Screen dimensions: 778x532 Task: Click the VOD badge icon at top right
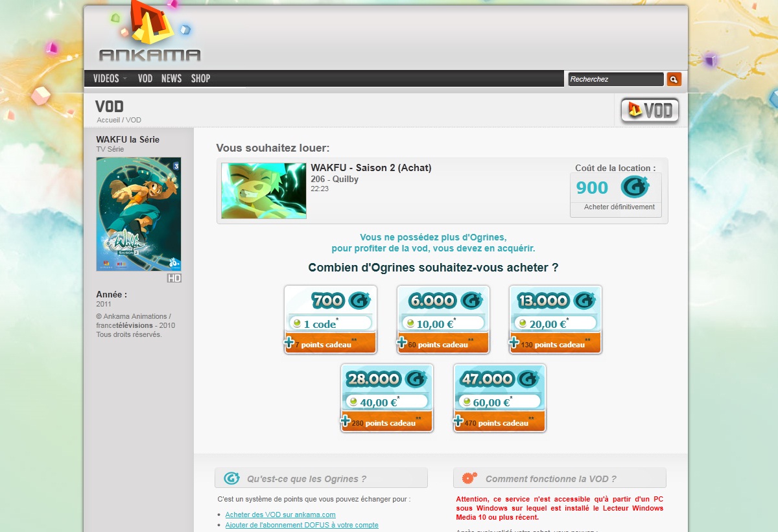[650, 111]
